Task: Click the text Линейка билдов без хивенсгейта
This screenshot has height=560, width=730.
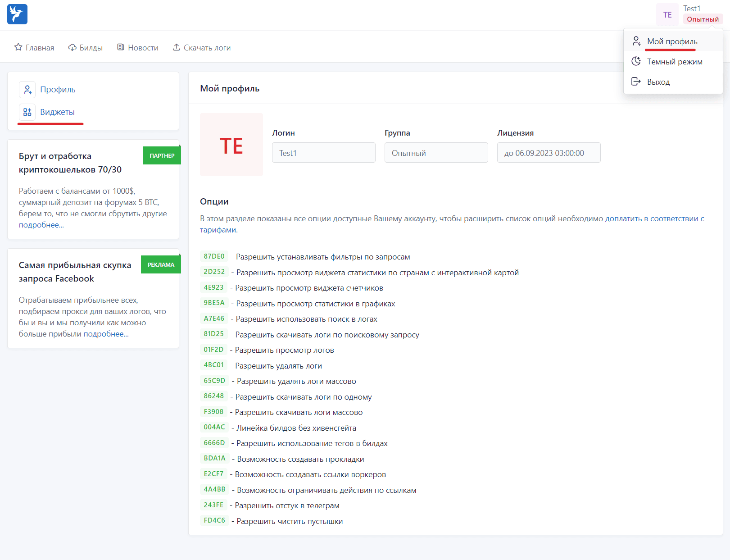Action: coord(296,428)
